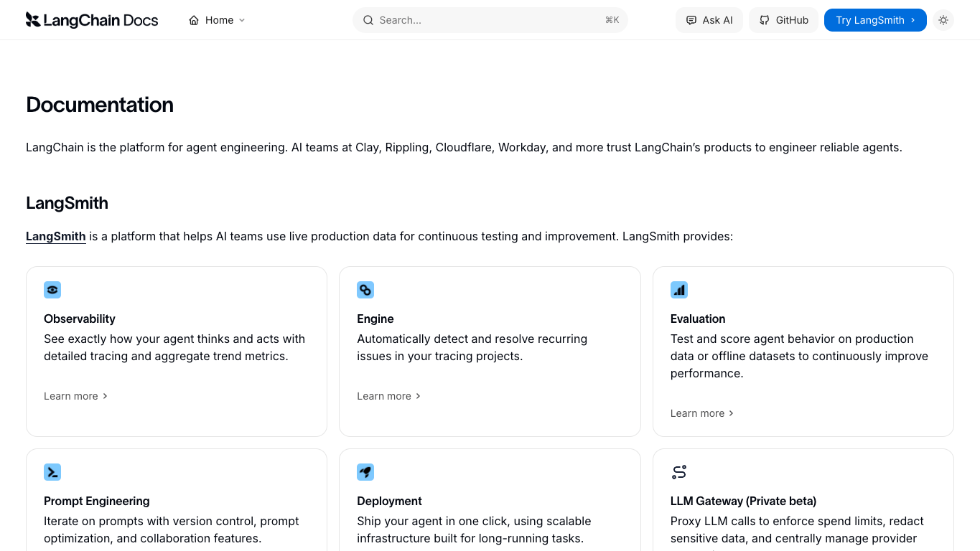Click the Prompt Engineering terminal icon
The height and width of the screenshot is (551, 980).
[x=52, y=472]
